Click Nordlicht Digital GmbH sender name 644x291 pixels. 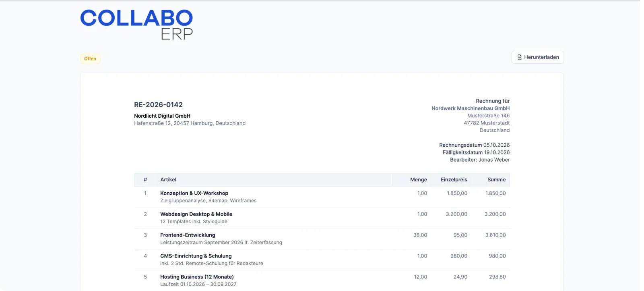[x=162, y=116]
